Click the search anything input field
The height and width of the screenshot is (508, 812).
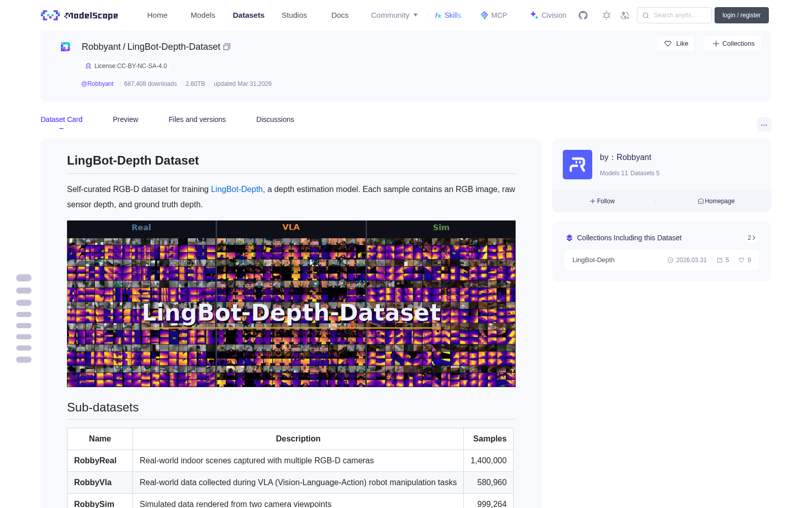674,15
